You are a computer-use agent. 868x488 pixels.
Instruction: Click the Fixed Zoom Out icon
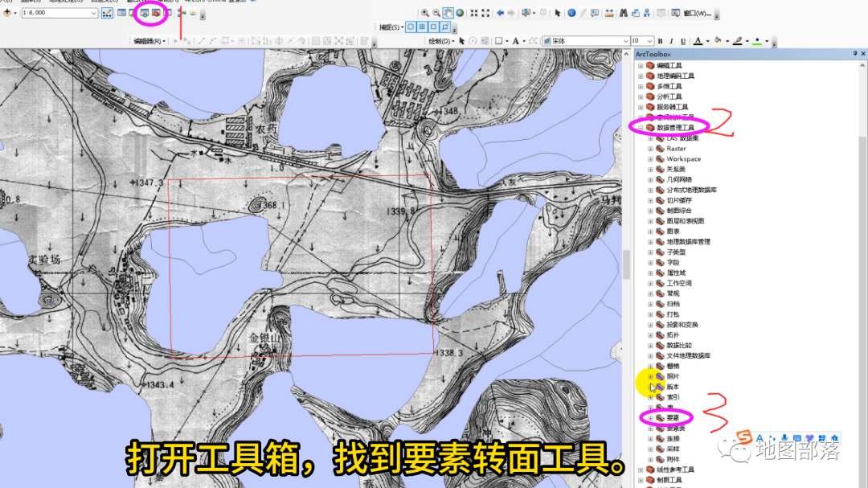(x=485, y=13)
